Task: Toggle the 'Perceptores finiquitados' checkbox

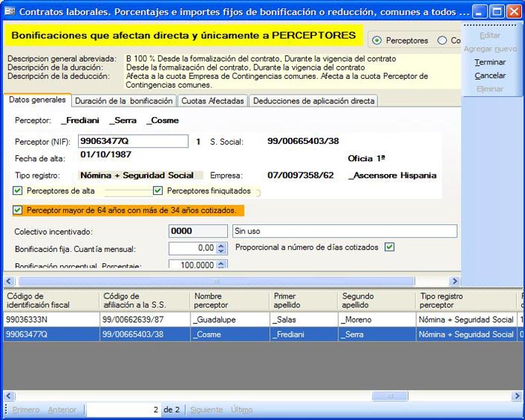Action: click(x=158, y=191)
